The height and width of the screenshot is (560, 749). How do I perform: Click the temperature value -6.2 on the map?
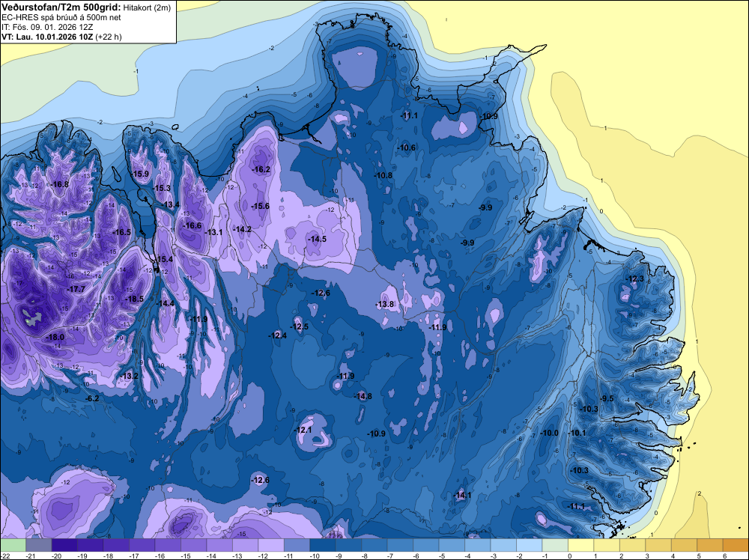[x=92, y=398]
